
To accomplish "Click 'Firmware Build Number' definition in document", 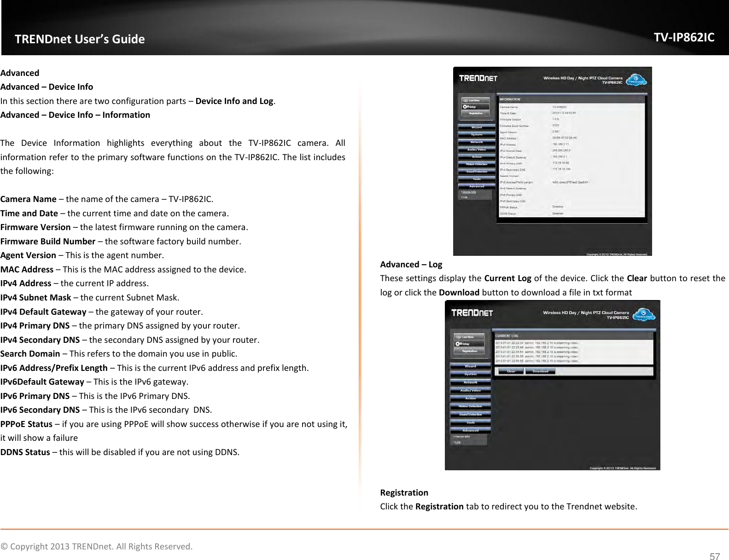I will (121, 242).
